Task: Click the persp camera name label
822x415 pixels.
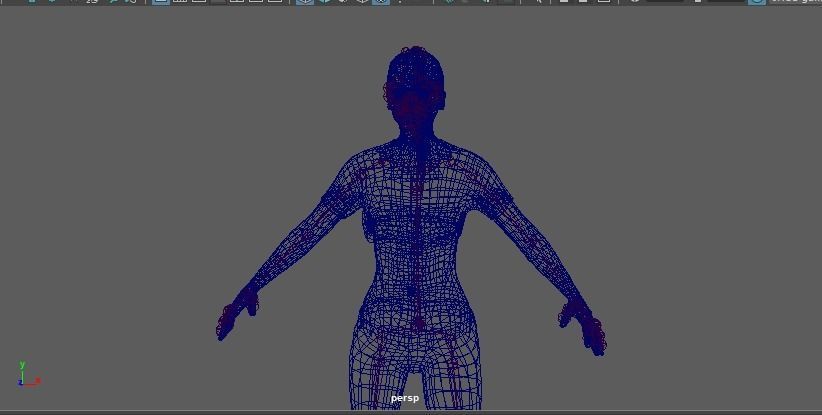Action: tap(405, 398)
